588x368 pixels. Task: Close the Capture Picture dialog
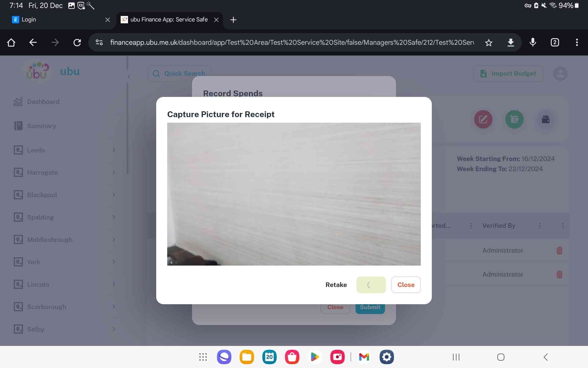point(405,285)
